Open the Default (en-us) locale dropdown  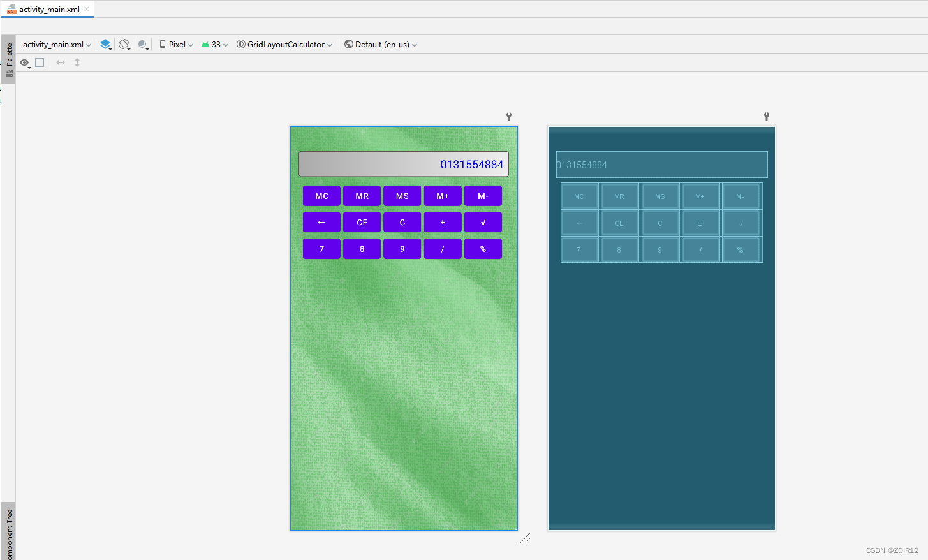point(381,45)
